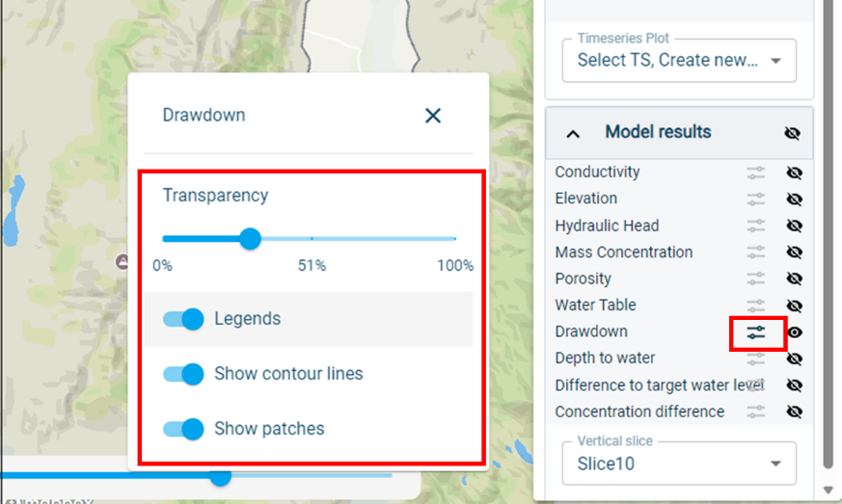Disable Show contour lines switch

click(183, 374)
